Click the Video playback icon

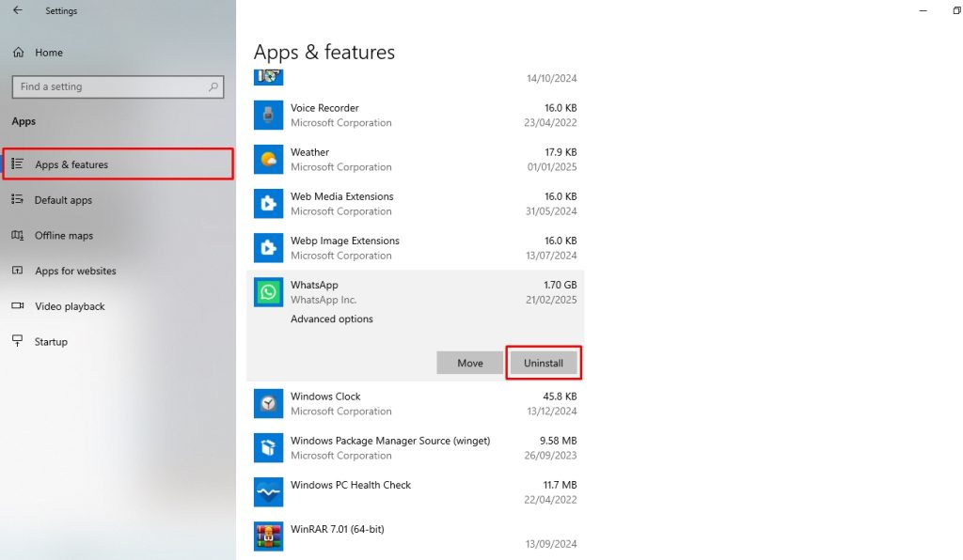pyautogui.click(x=17, y=305)
